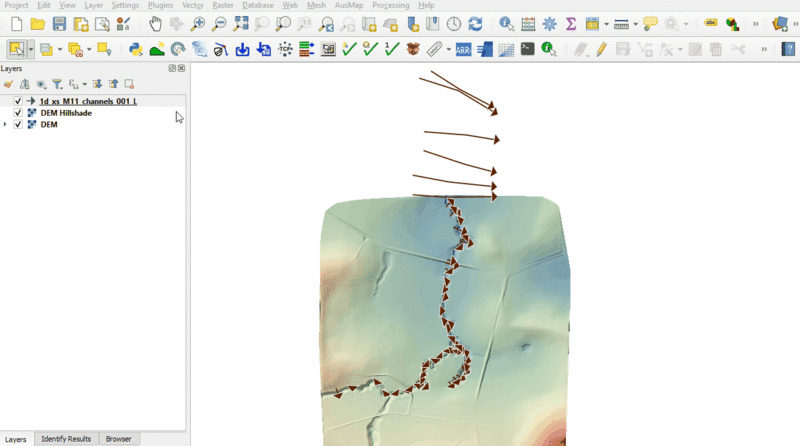Screen dimensions: 800x446
Task: Toggle the DEM Hillshade layer checkbox
Action: click(18, 113)
